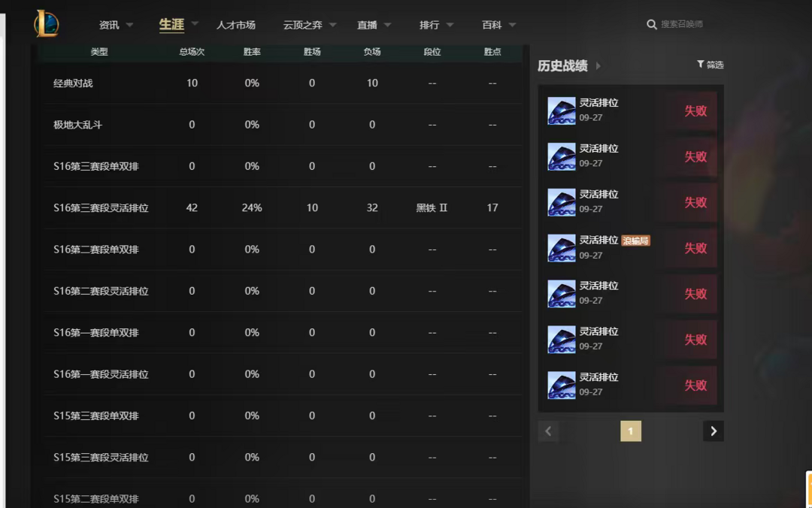The width and height of the screenshot is (812, 508).
Task: Go to the previous page arrow in history
Action: coord(548,431)
